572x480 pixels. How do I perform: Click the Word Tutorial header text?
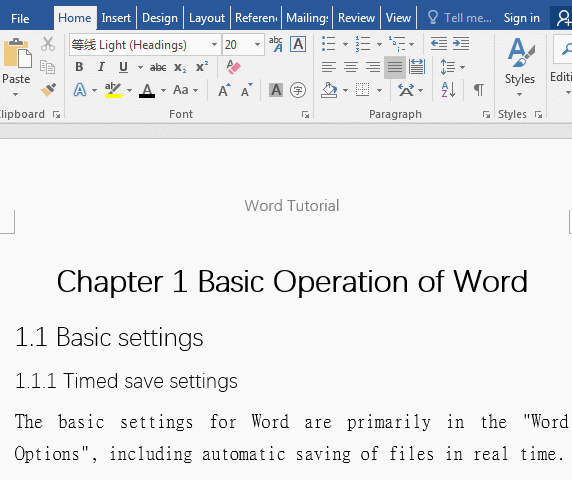click(x=291, y=206)
